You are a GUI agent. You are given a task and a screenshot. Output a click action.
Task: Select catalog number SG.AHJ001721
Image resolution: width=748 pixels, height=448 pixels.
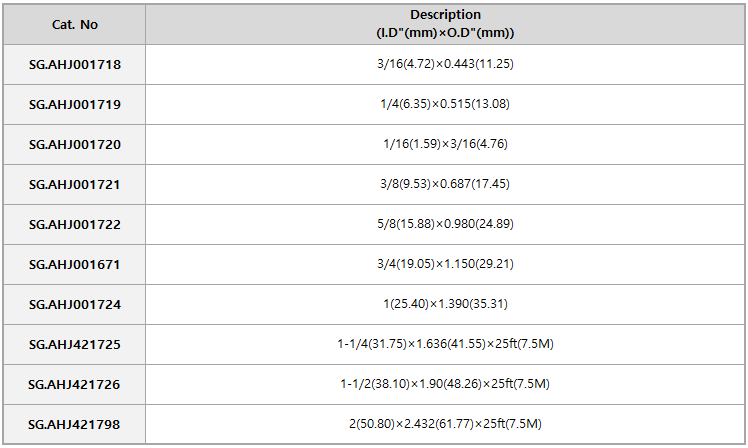point(75,185)
